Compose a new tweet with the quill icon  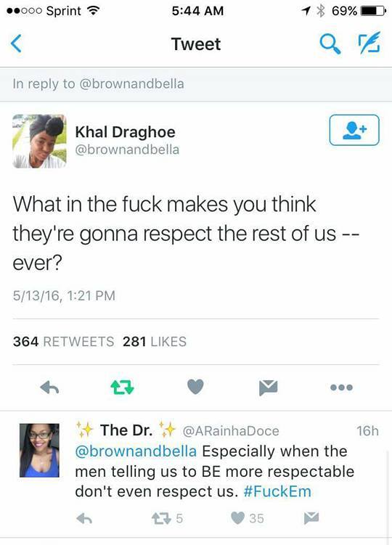pos(369,43)
